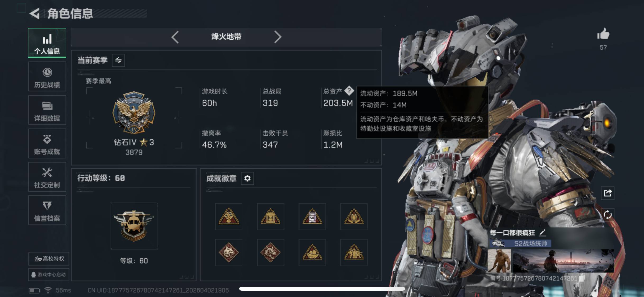
Task: Tap the share icon beside the character
Action: tap(608, 193)
